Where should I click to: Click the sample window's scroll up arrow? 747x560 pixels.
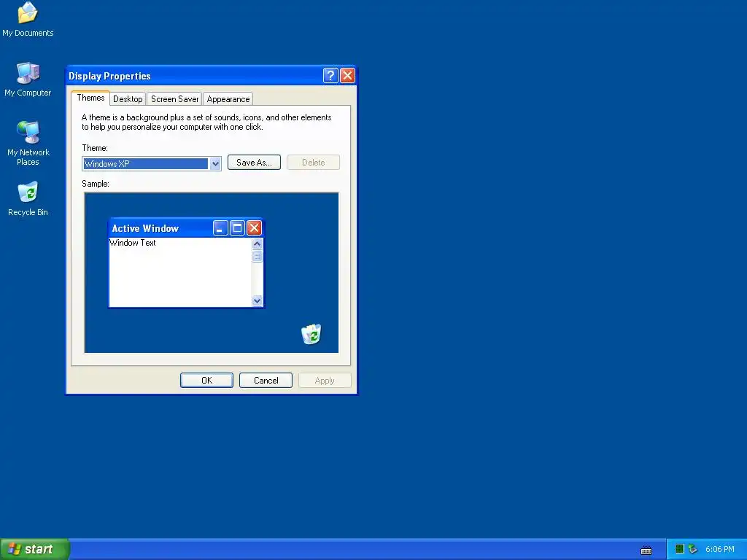click(258, 244)
